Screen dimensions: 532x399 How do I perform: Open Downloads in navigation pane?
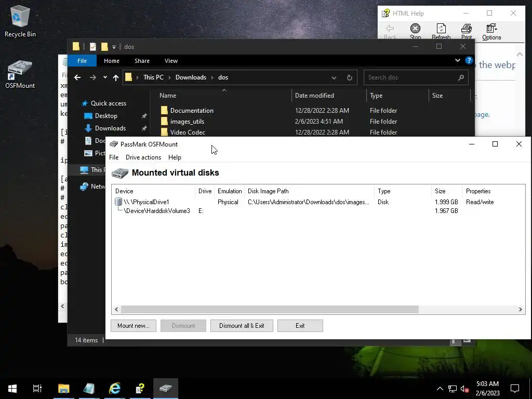(110, 128)
